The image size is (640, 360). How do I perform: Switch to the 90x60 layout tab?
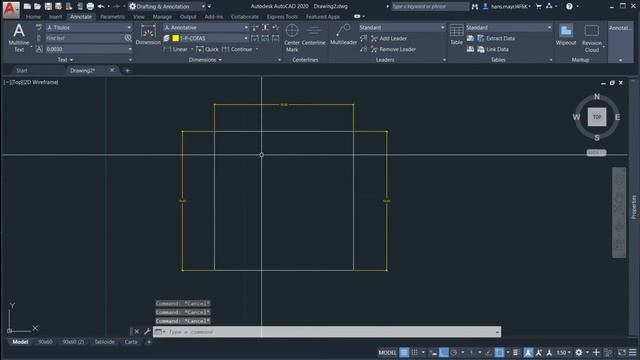[x=45, y=342]
